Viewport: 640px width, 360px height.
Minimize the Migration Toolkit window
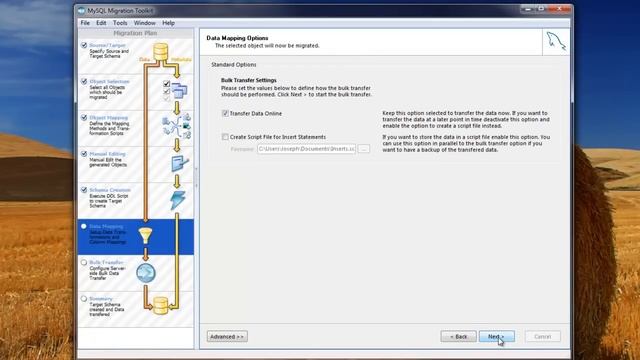point(528,9)
